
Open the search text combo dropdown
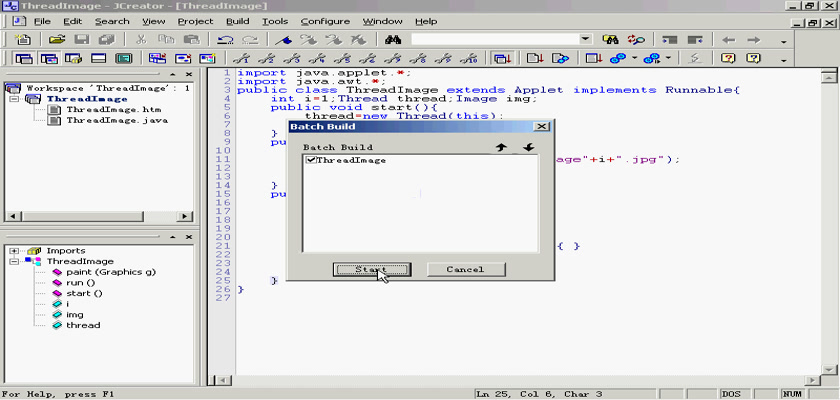[586, 39]
